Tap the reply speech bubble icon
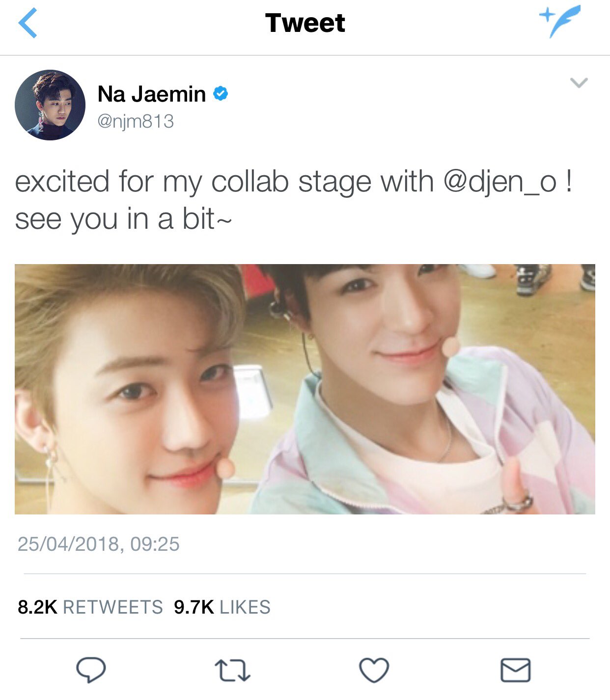The width and height of the screenshot is (610, 700). click(x=91, y=670)
